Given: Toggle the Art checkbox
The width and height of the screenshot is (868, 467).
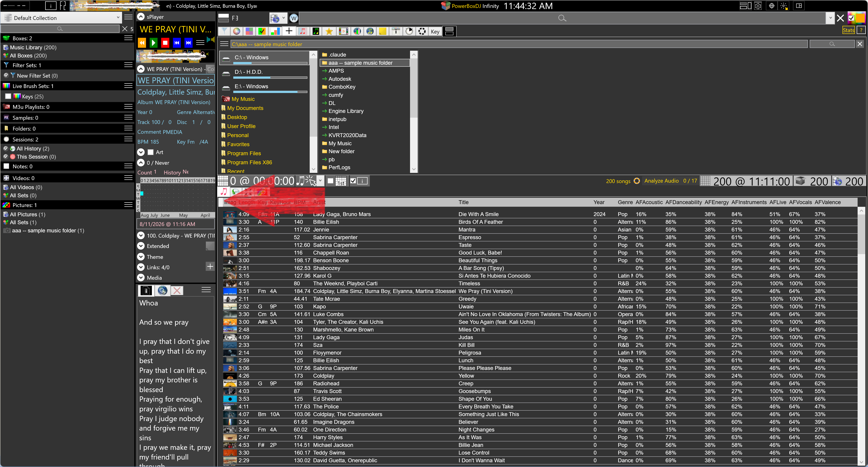Looking at the screenshot, I should (x=150, y=152).
